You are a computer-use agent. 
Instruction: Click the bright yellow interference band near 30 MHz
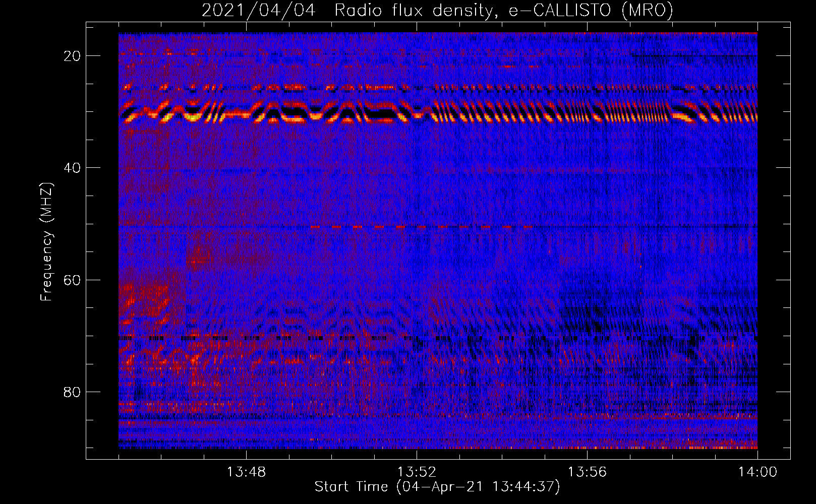[x=438, y=112]
